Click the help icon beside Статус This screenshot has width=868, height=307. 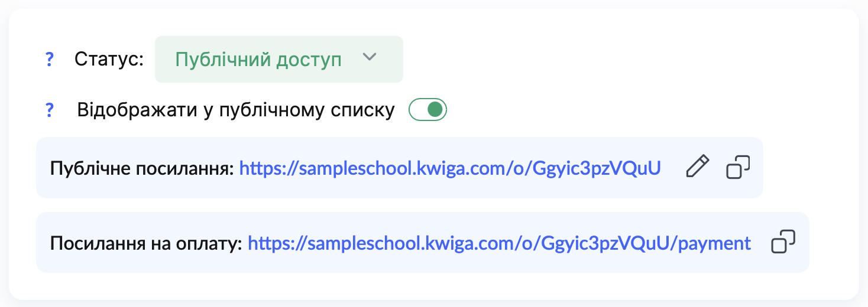50,60
